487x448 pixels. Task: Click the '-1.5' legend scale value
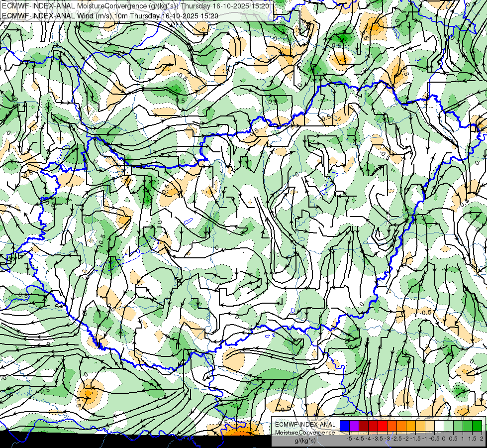[x=415, y=439]
